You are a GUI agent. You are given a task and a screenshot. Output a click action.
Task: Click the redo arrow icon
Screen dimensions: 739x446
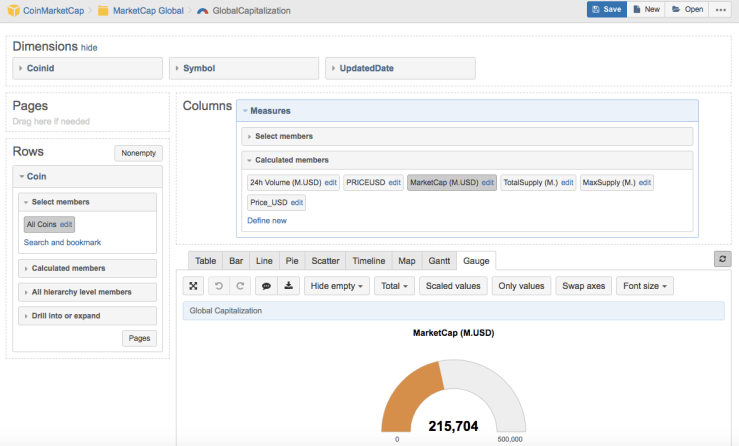tap(240, 286)
